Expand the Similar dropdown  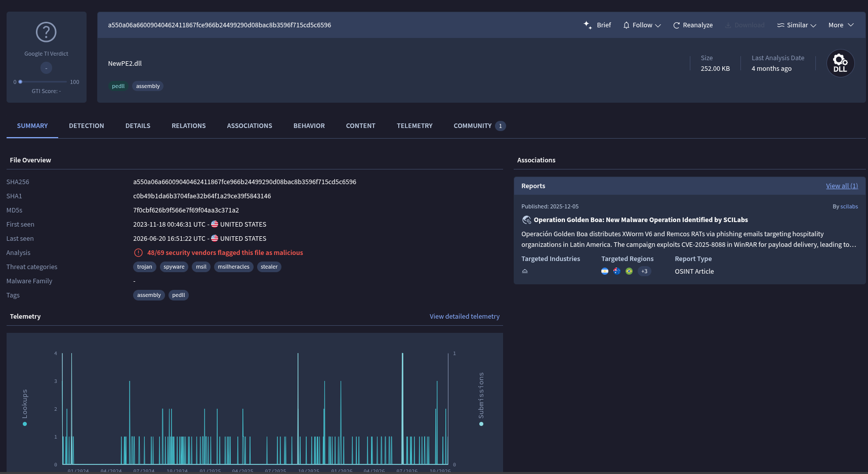tap(813, 25)
